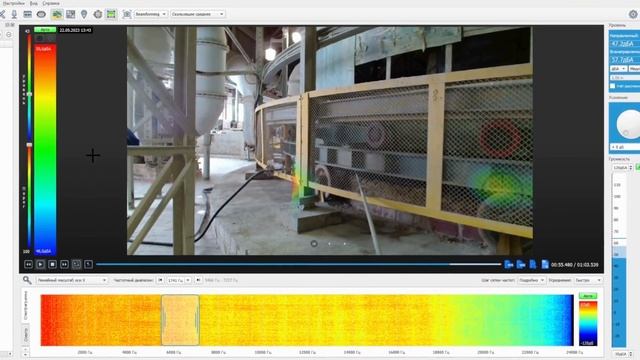
Task: Click the round target toolbar icon
Action: [98, 14]
